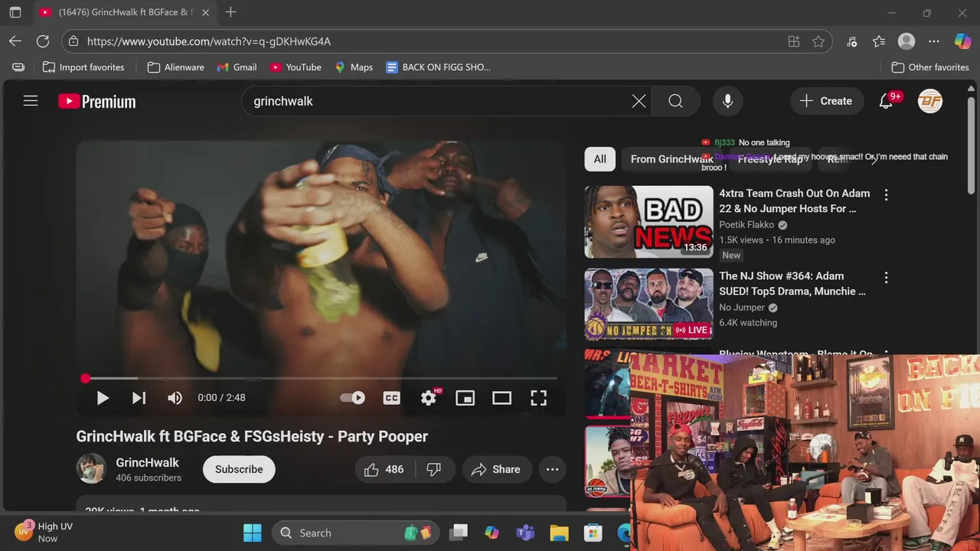Select the Freestyle Rap chip

tap(769, 159)
